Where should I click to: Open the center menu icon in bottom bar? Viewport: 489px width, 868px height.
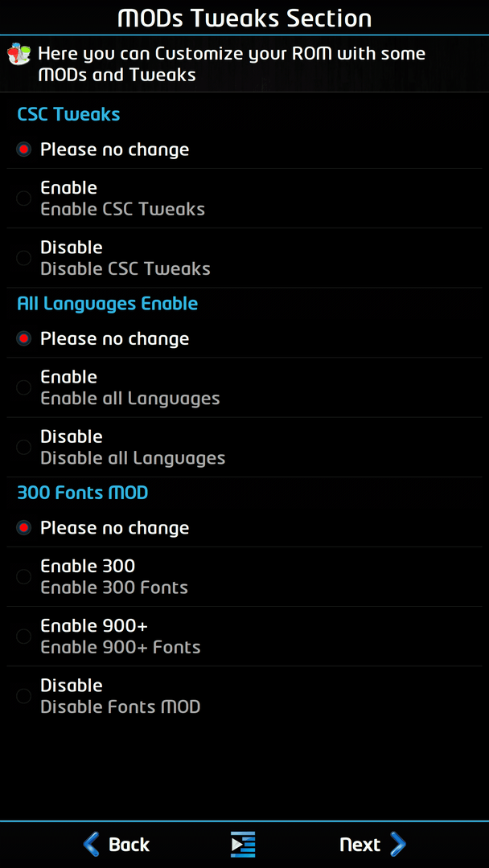tap(243, 844)
